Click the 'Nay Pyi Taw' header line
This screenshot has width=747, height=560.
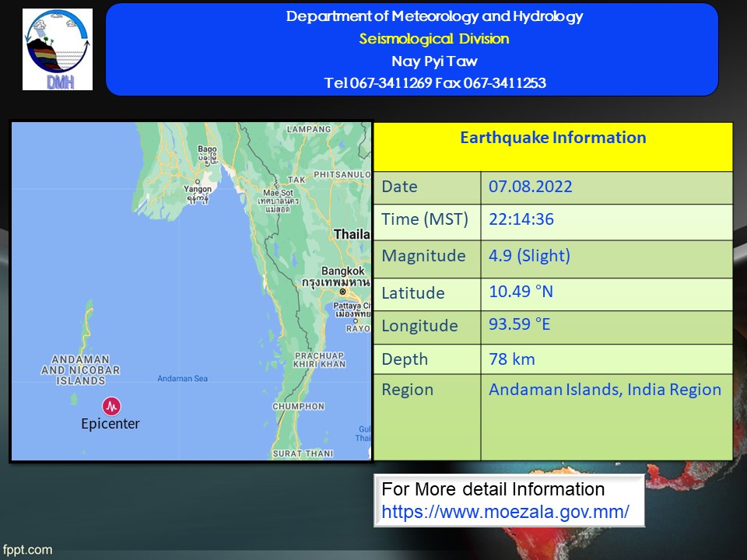pos(434,61)
